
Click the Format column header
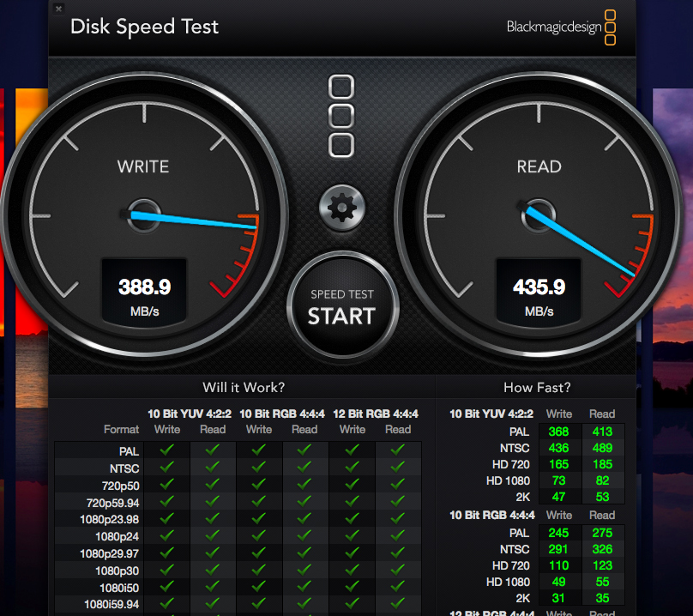tap(121, 429)
